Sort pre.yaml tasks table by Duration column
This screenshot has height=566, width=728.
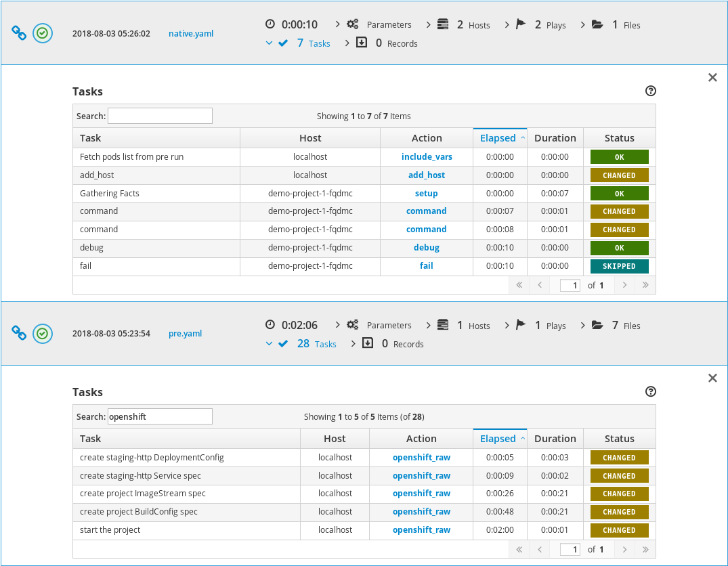click(x=555, y=439)
